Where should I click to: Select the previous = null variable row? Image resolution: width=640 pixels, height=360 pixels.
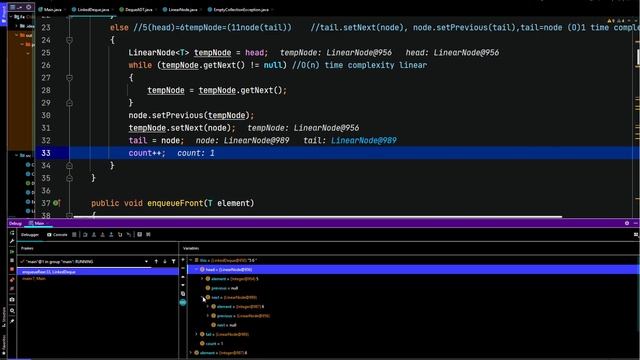tap(222, 288)
